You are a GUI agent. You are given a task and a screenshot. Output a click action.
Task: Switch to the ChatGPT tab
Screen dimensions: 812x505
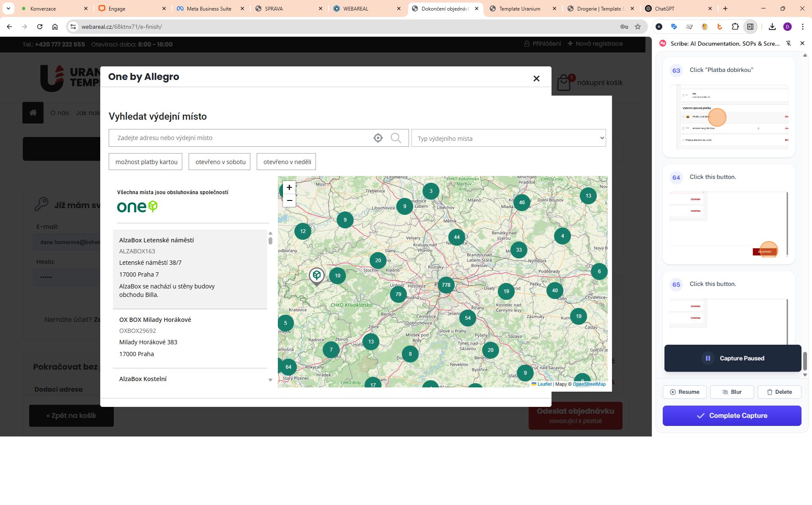point(664,8)
